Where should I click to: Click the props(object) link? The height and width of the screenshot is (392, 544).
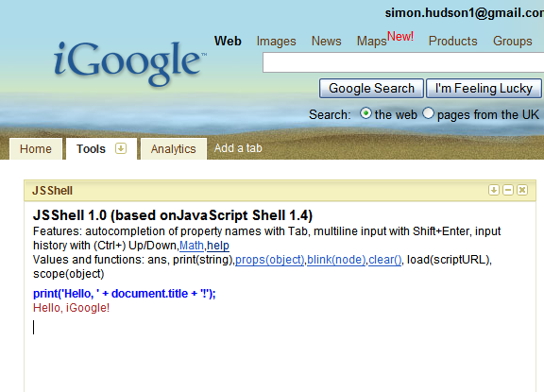pyautogui.click(x=269, y=260)
